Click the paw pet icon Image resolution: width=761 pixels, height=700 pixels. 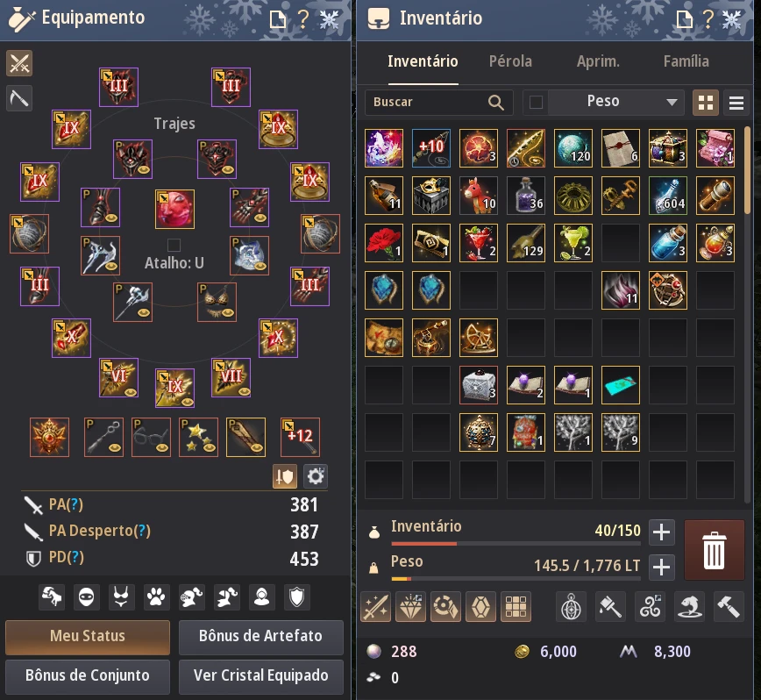coord(156,597)
